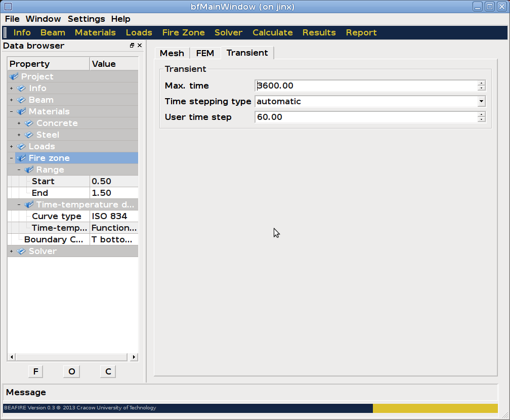Viewport: 510px width, 420px height.
Task: Click the Project node icon in tree
Action: (x=14, y=76)
